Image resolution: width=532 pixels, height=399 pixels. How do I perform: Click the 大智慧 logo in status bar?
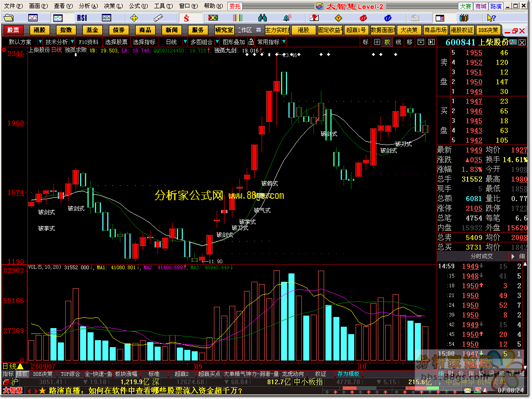(13, 391)
